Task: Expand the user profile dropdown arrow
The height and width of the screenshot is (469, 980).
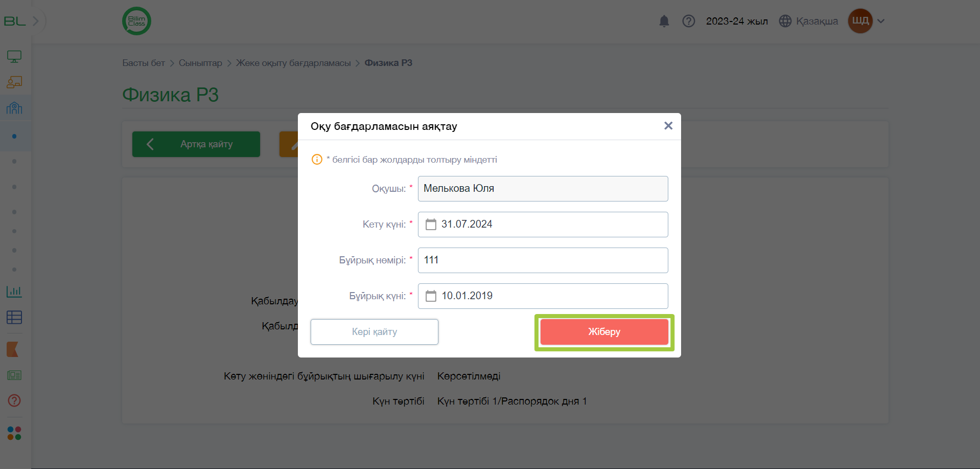Action: pyautogui.click(x=881, y=21)
